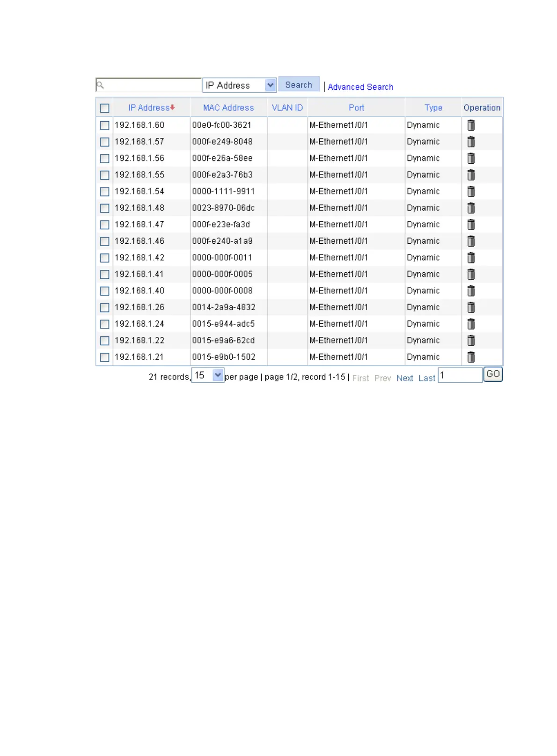Select MAC address 000f-e240-a1a9
The image size is (557, 756).
tap(222, 241)
